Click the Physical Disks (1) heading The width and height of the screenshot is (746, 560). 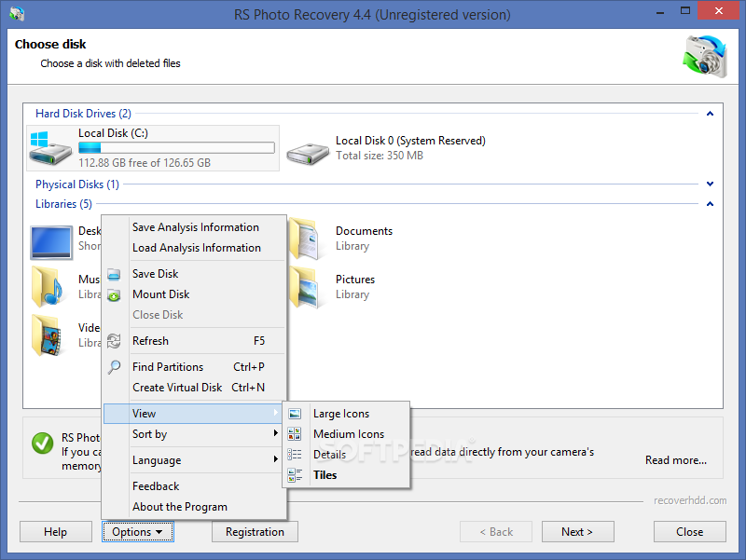coord(77,184)
